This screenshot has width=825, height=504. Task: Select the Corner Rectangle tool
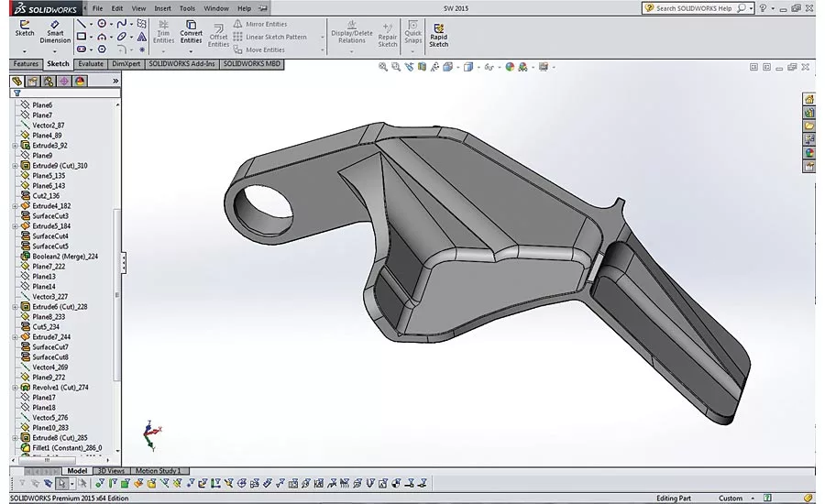point(81,37)
